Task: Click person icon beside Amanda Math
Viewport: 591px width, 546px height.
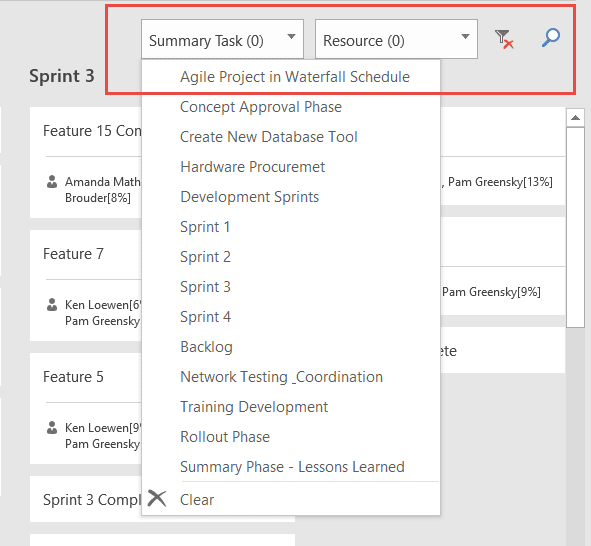Action: 52,182
